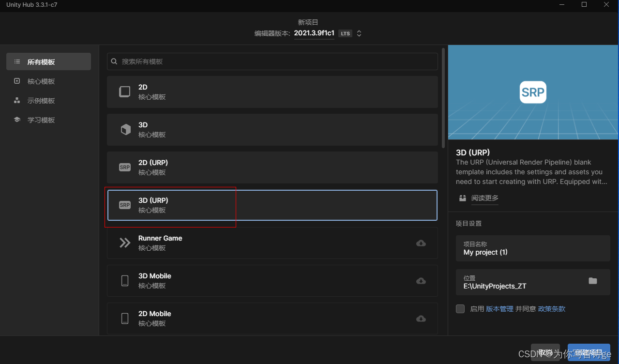Switch to 所有模板 category

point(48,61)
